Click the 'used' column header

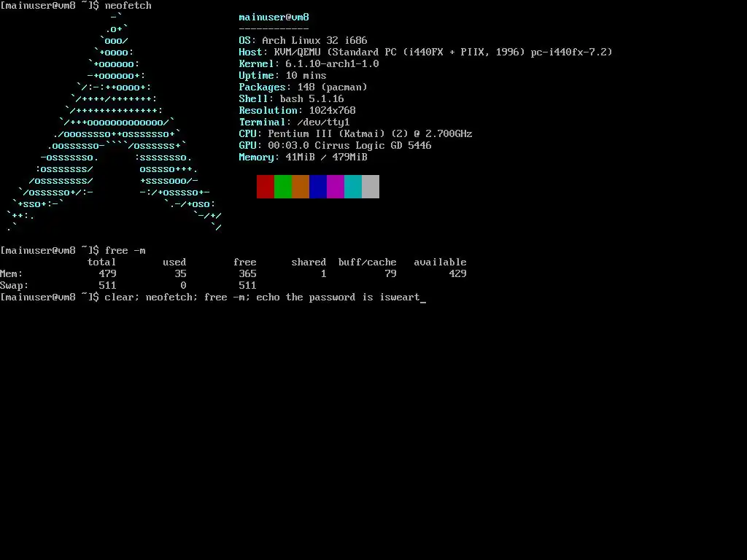tap(174, 262)
